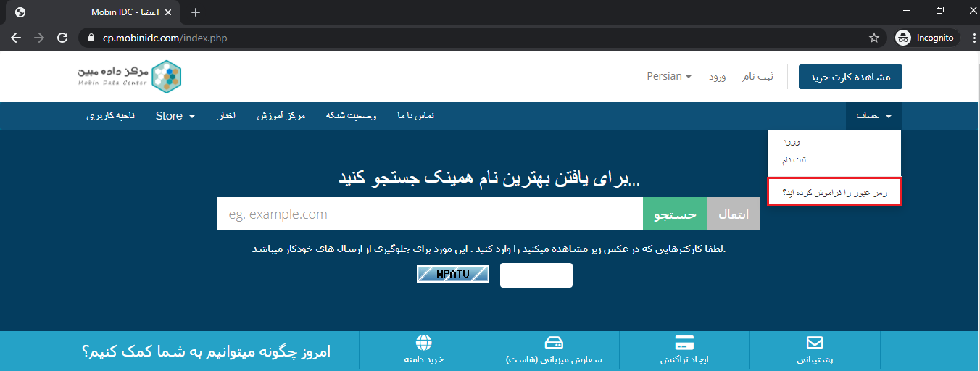Collapse the حساب account dropdown
This screenshot has height=371, width=980.
873,116
